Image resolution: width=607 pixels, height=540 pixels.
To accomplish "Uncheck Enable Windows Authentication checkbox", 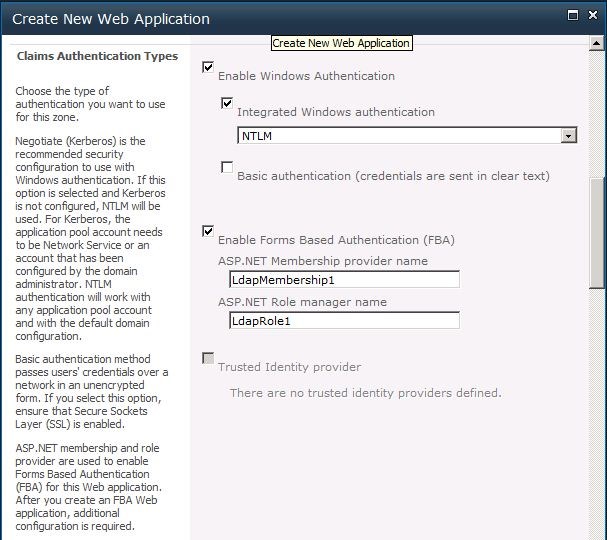I will point(208,67).
